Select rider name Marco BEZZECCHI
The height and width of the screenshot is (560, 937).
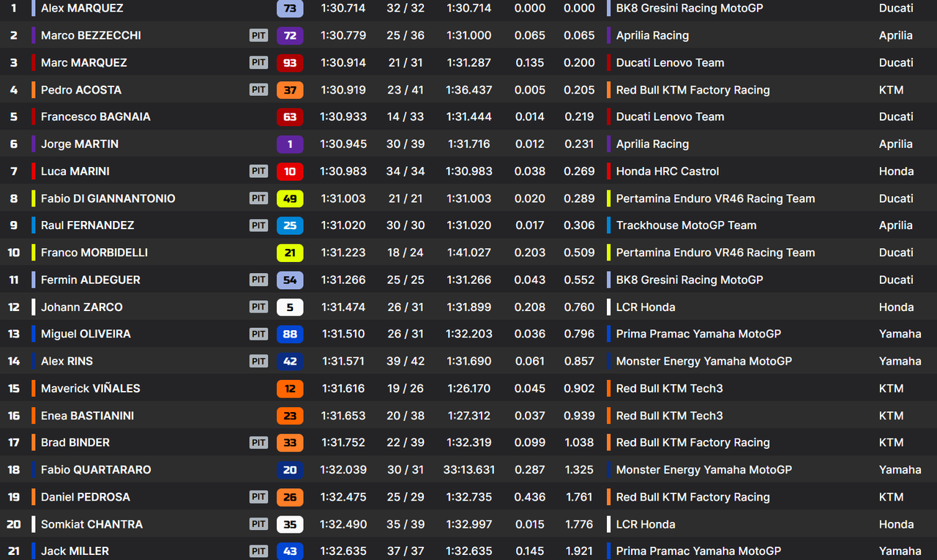point(91,35)
